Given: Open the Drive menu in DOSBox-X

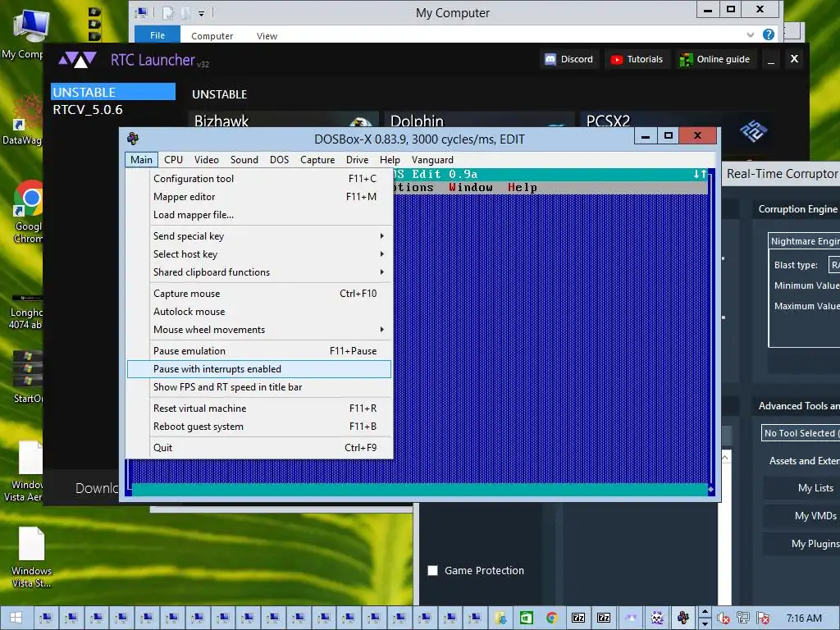Looking at the screenshot, I should 357,160.
